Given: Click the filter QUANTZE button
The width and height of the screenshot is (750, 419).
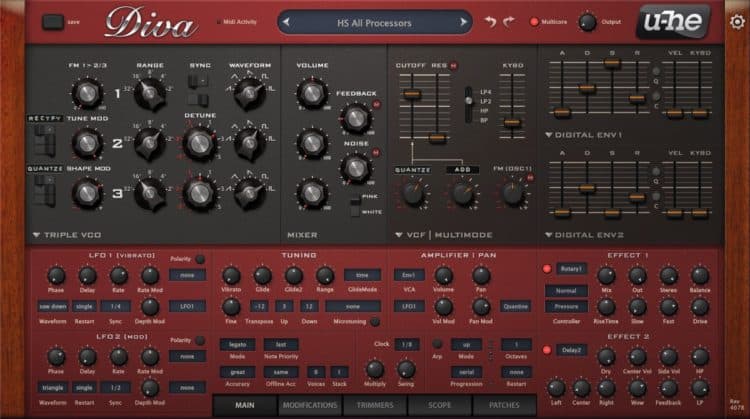Looking at the screenshot, I should click(x=412, y=170).
